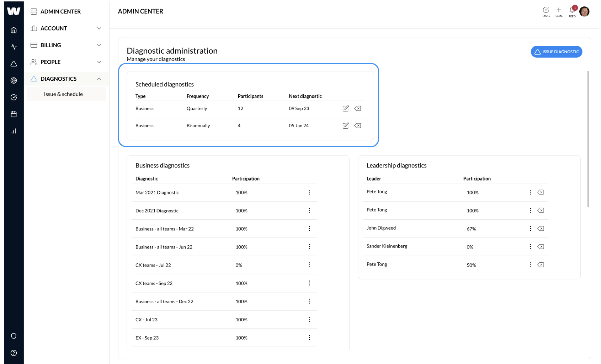Click the Mar 2021 Diagnostic row name
Image resolution: width=601 pixels, height=364 pixels.
(157, 193)
